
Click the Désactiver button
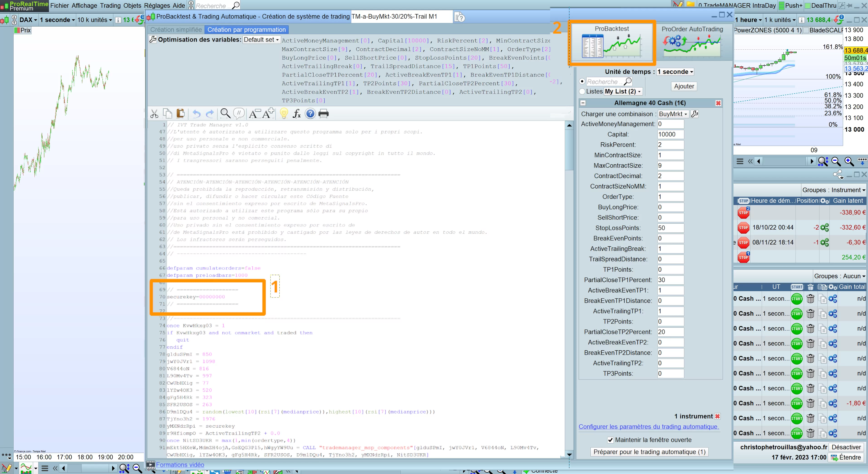[846, 447]
